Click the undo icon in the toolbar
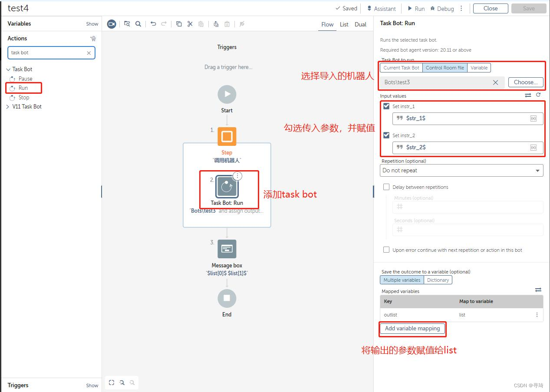Viewport: 550px width, 392px height. tap(153, 24)
